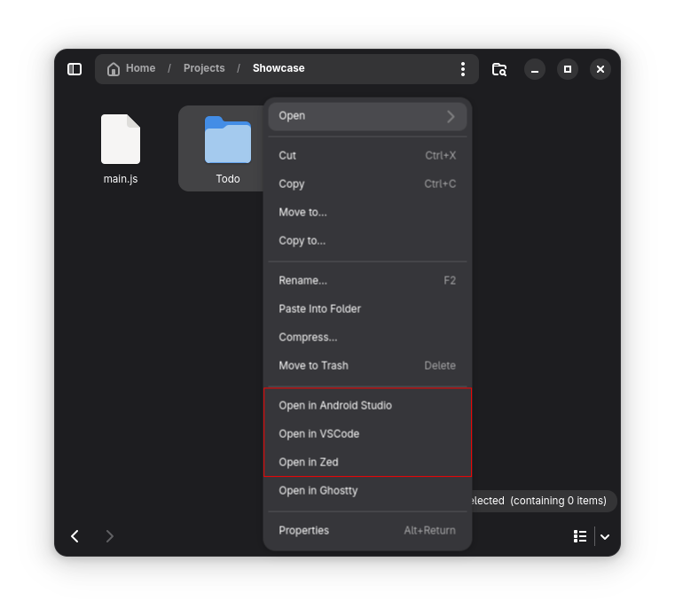Click the Home icon in path bar
Screen dimensions: 675x616
pos(114,69)
